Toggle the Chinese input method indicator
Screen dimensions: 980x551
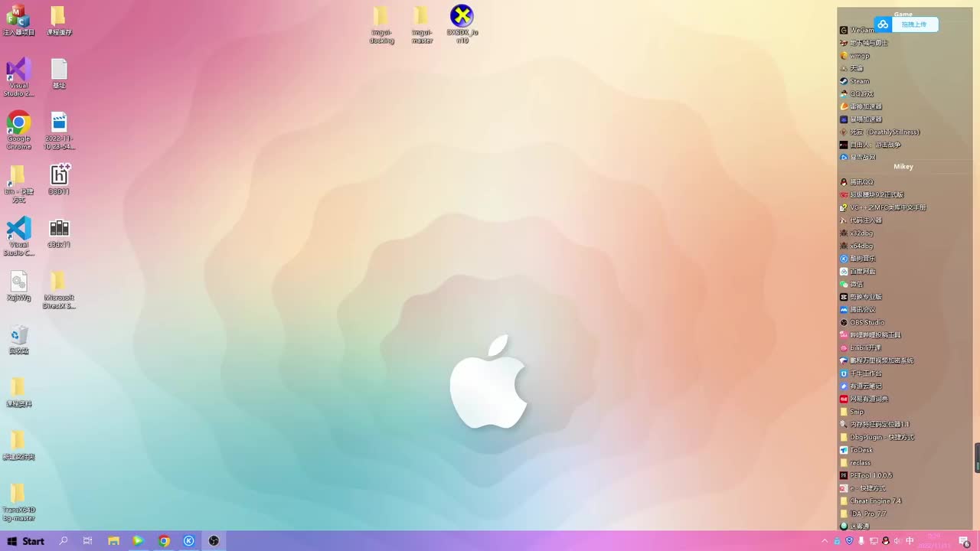910,541
